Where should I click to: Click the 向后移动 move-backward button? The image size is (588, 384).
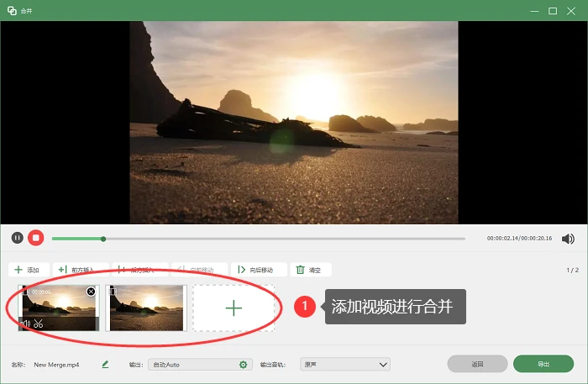click(259, 270)
